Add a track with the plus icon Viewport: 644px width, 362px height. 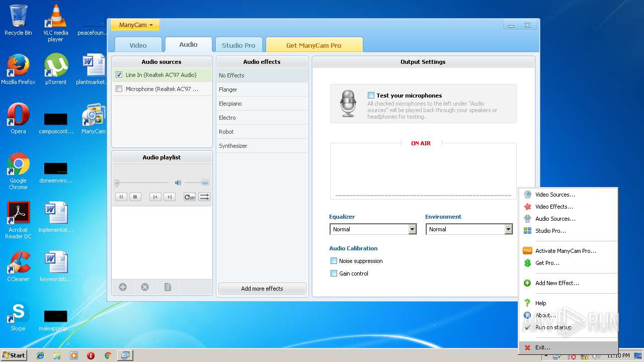click(x=123, y=287)
